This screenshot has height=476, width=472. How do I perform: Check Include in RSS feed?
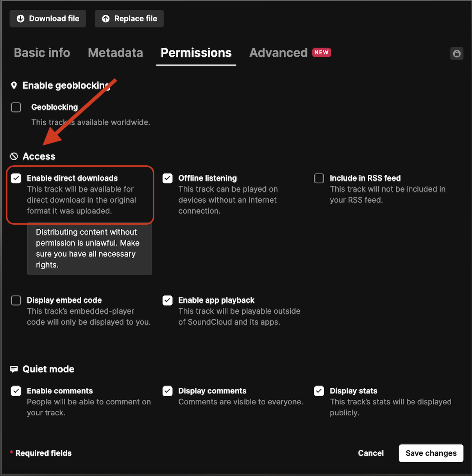[x=319, y=178]
